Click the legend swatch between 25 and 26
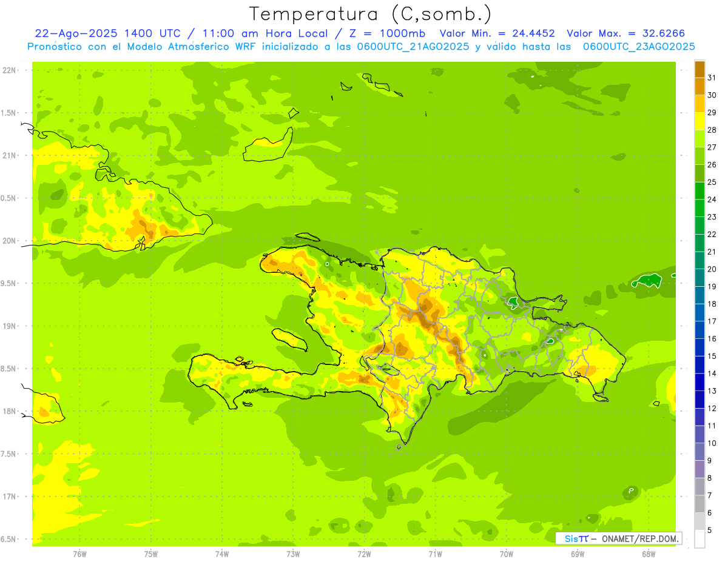 click(x=699, y=173)
